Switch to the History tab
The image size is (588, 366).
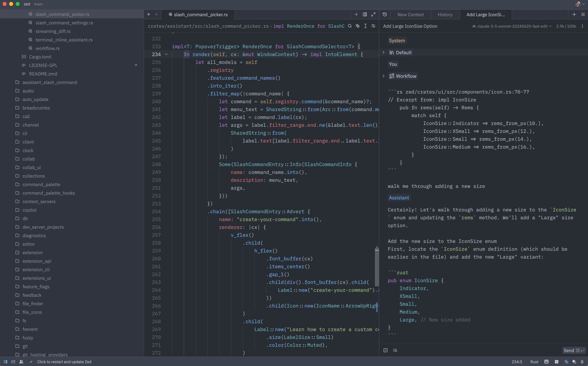pyautogui.click(x=445, y=15)
